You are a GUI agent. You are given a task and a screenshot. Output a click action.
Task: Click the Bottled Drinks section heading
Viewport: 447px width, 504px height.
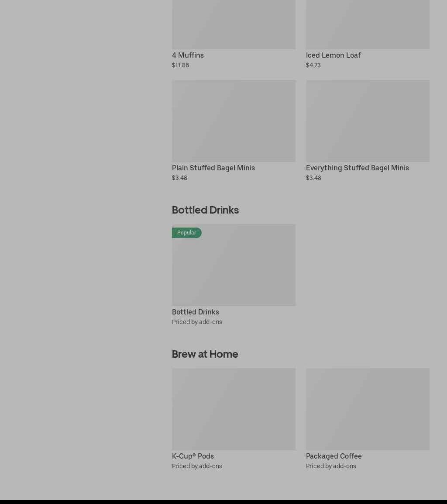pos(205,210)
